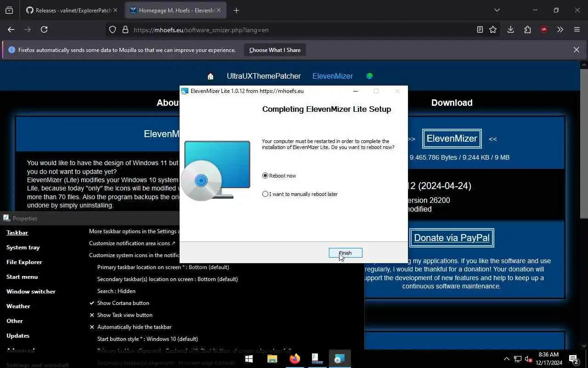Click the Download section heading

coord(452,103)
